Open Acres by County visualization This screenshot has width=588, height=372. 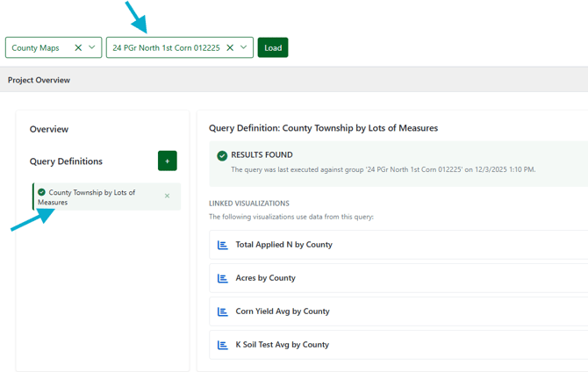[x=265, y=278]
